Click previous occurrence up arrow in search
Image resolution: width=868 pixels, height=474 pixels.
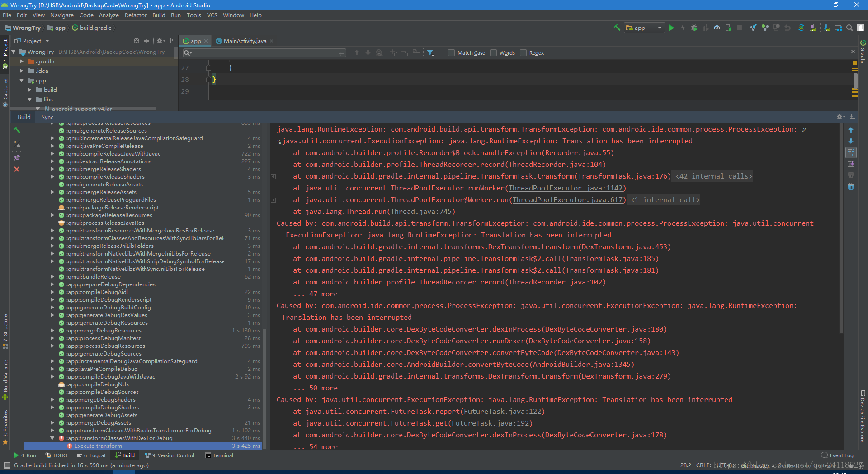(x=357, y=53)
